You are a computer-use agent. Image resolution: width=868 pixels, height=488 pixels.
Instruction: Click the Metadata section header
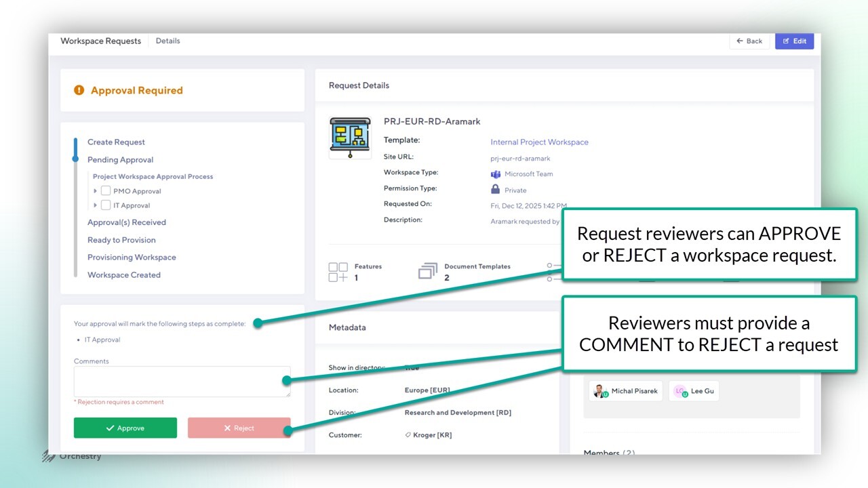pyautogui.click(x=347, y=327)
